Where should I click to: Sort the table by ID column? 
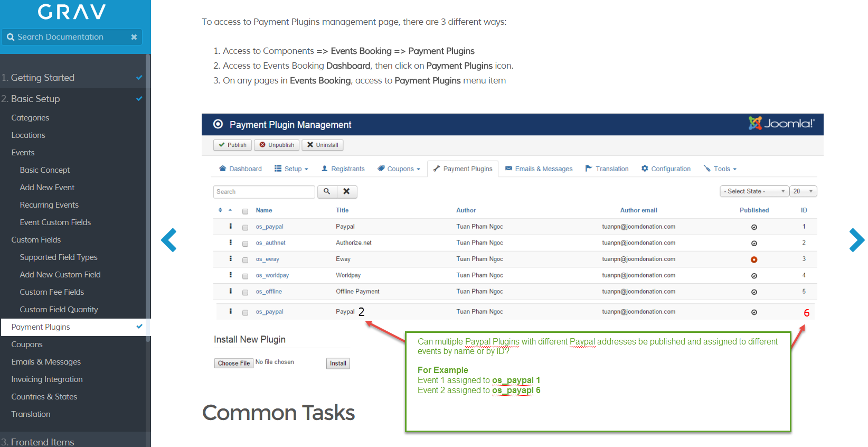pyautogui.click(x=804, y=210)
